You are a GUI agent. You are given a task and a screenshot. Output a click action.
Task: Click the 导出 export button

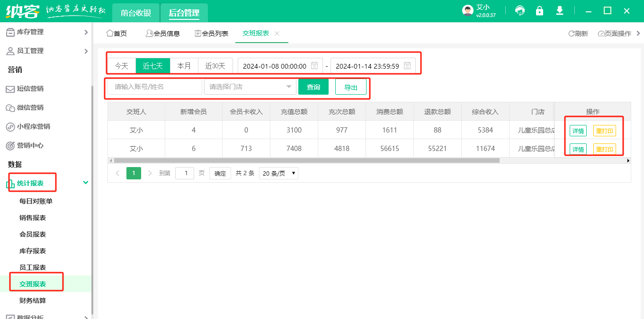tap(350, 87)
